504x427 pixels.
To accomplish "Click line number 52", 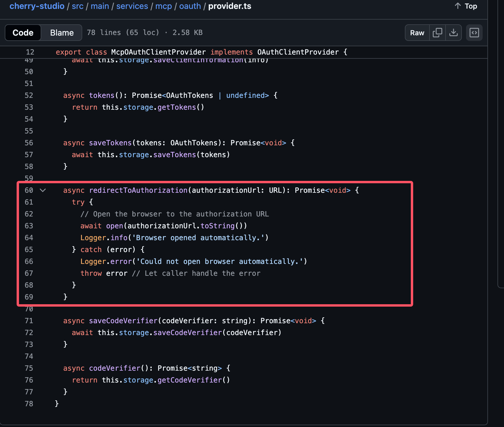I will pyautogui.click(x=29, y=95).
